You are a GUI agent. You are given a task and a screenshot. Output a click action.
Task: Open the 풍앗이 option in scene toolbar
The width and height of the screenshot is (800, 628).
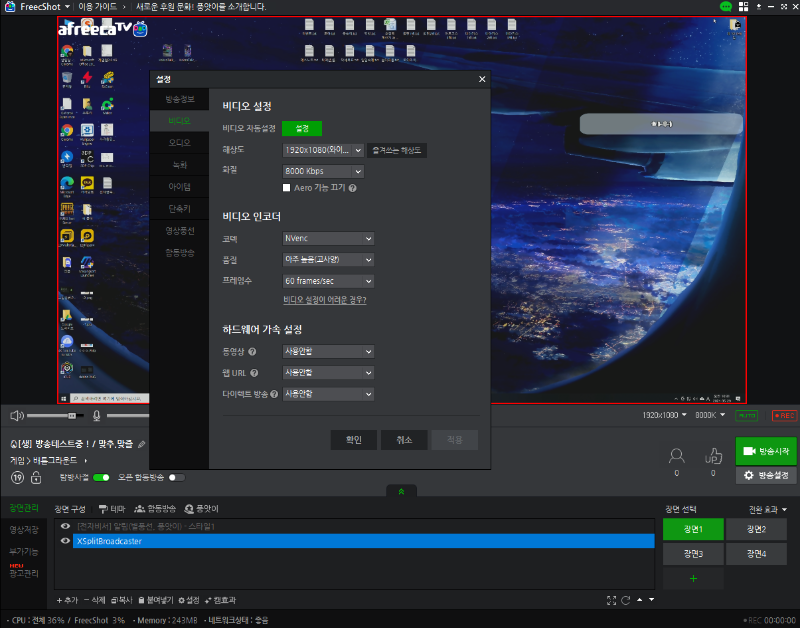pyautogui.click(x=202, y=509)
